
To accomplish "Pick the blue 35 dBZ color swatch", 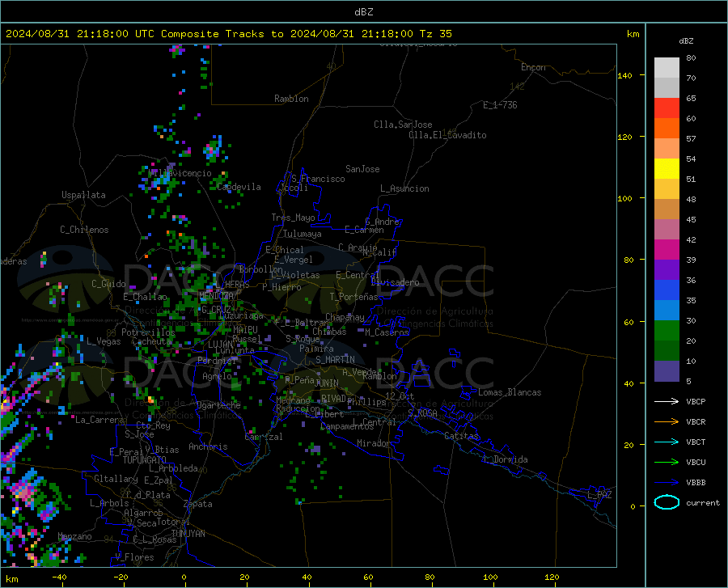I will (x=667, y=290).
